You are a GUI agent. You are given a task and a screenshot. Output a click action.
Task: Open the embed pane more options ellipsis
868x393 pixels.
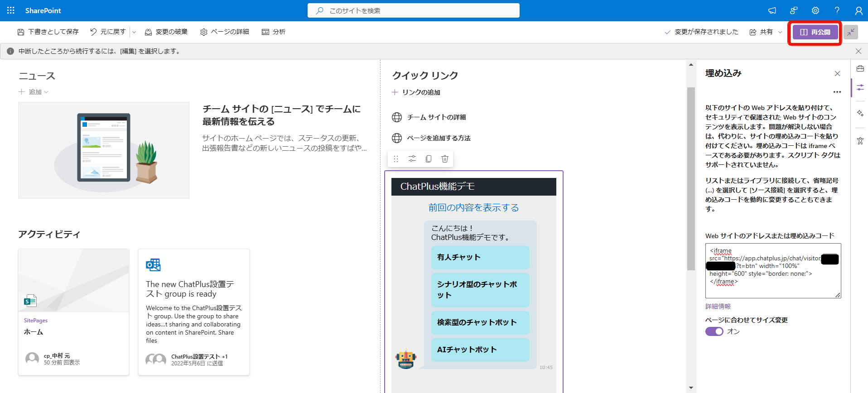[x=837, y=92]
